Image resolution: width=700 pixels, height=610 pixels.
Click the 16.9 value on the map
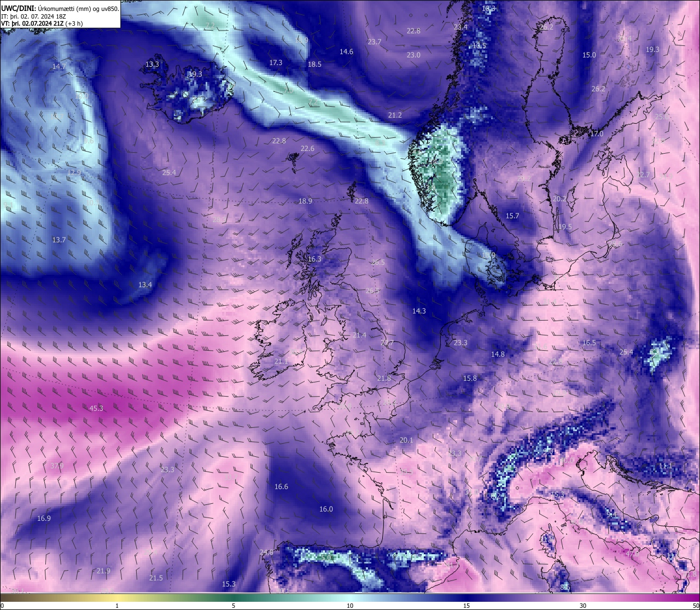click(44, 518)
